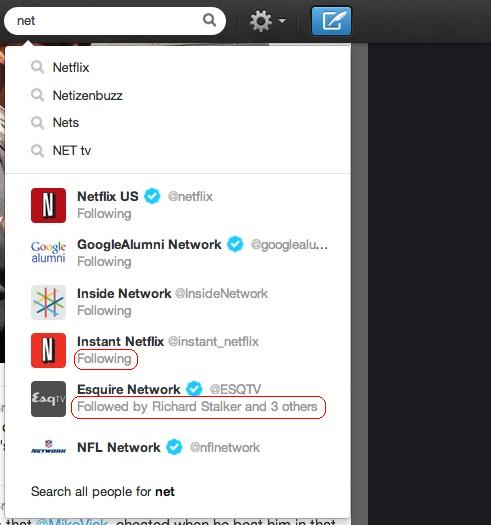Click the Google alumni avatar
Viewport: 491px width, 525px height.
point(48,252)
